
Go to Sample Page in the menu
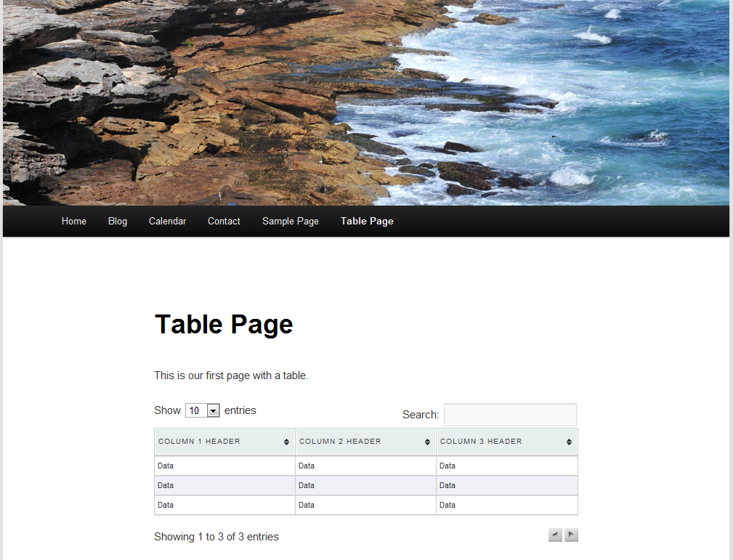[291, 222]
